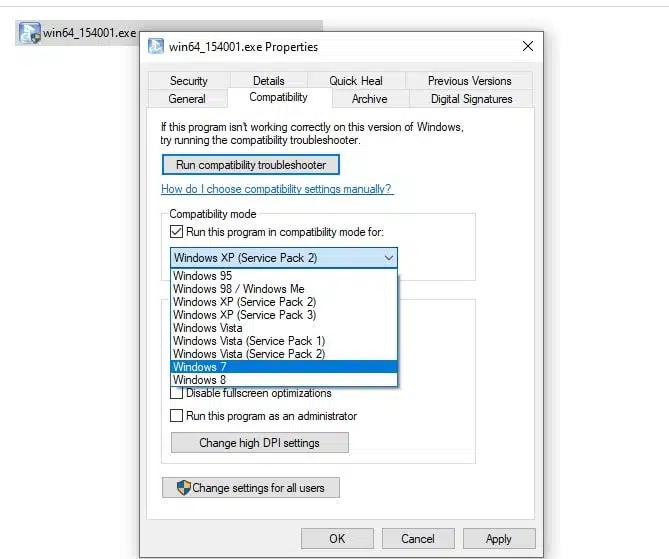The height and width of the screenshot is (559, 669).
Task: Click the Apply button
Action: pyautogui.click(x=499, y=539)
